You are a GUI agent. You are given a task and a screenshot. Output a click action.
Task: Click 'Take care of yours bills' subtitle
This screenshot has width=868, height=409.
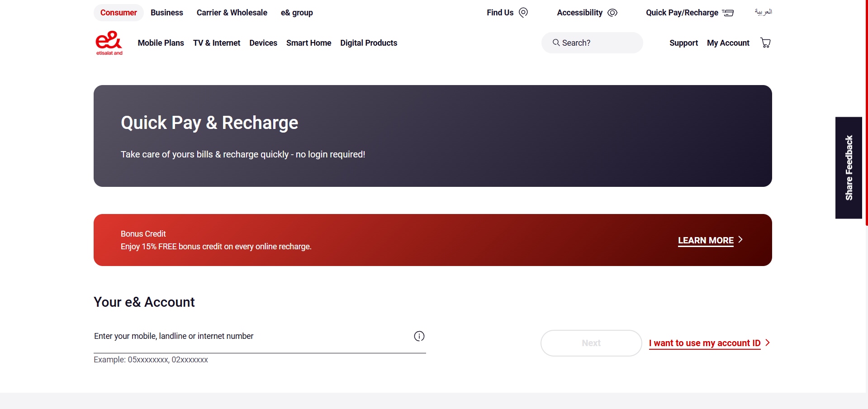pos(243,154)
